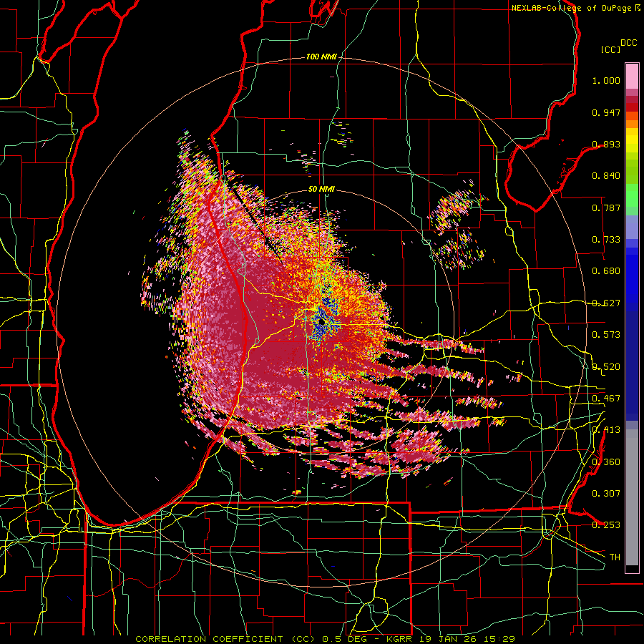This screenshot has height=644, width=644.
Task: Click the 0.893 color scale label
Action: (606, 144)
